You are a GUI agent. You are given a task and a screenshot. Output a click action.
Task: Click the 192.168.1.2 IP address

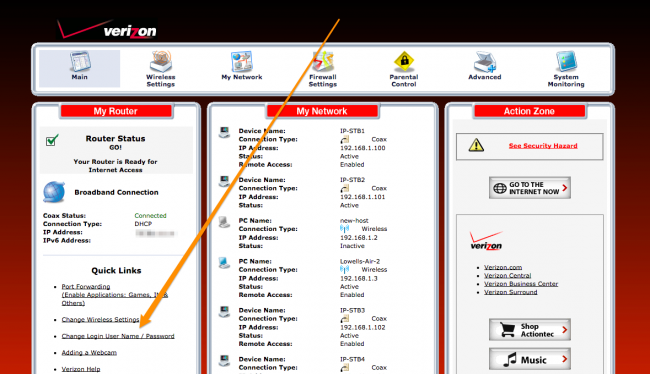pos(359,238)
